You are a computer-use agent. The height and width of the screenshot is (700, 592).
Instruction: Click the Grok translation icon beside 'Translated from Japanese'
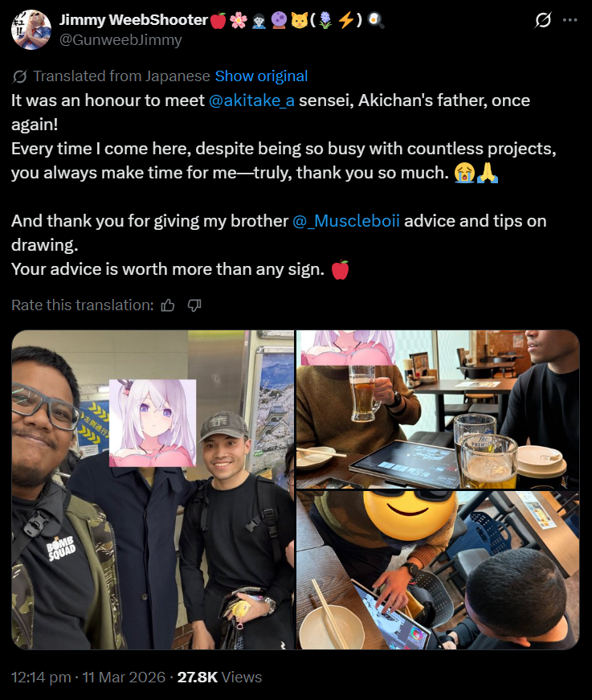19,77
